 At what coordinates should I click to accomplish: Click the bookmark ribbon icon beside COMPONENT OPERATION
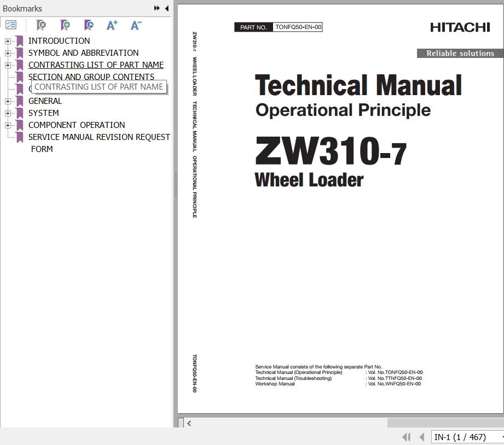click(x=20, y=125)
